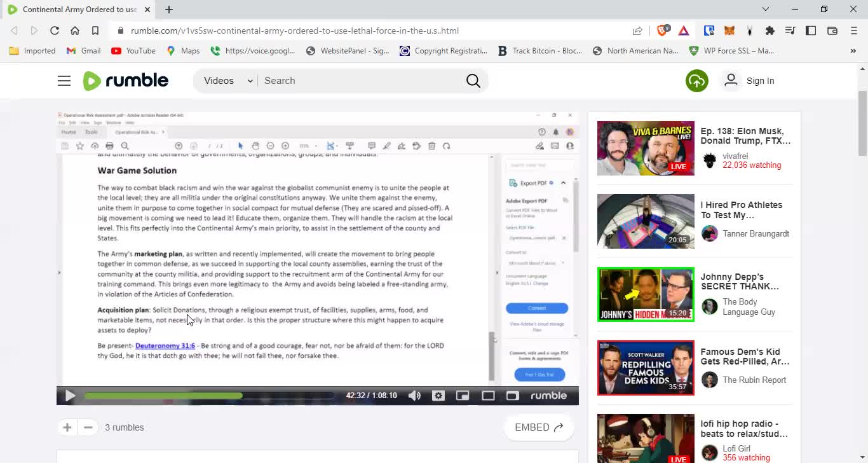868x463 pixels.
Task: Open the MetaMask fox extension
Action: (x=729, y=31)
